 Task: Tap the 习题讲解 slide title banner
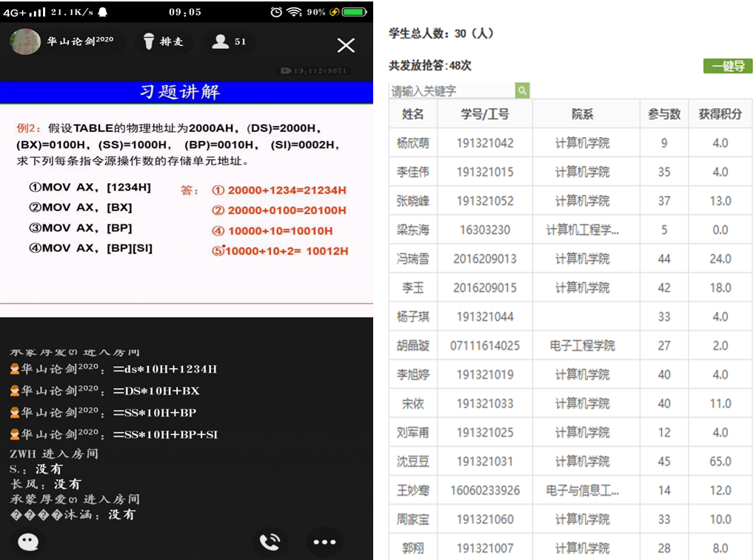(180, 92)
